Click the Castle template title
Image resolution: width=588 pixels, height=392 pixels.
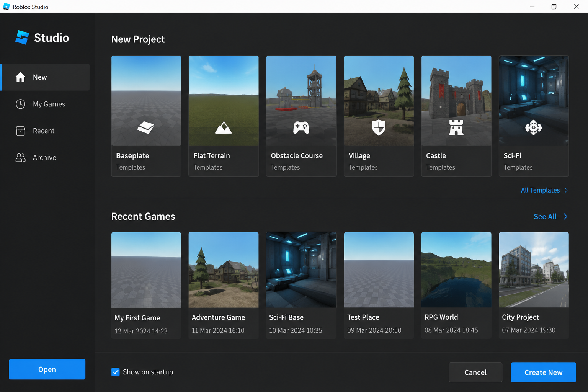[x=436, y=156]
